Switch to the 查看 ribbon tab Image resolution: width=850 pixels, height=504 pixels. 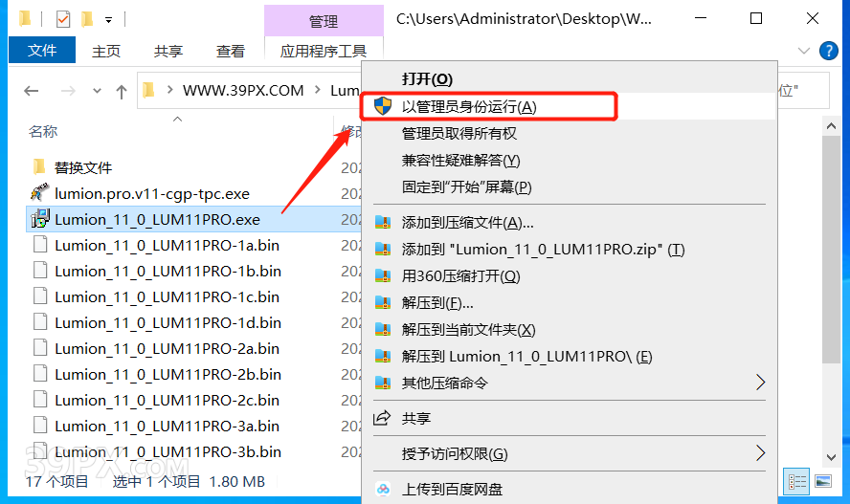(231, 51)
